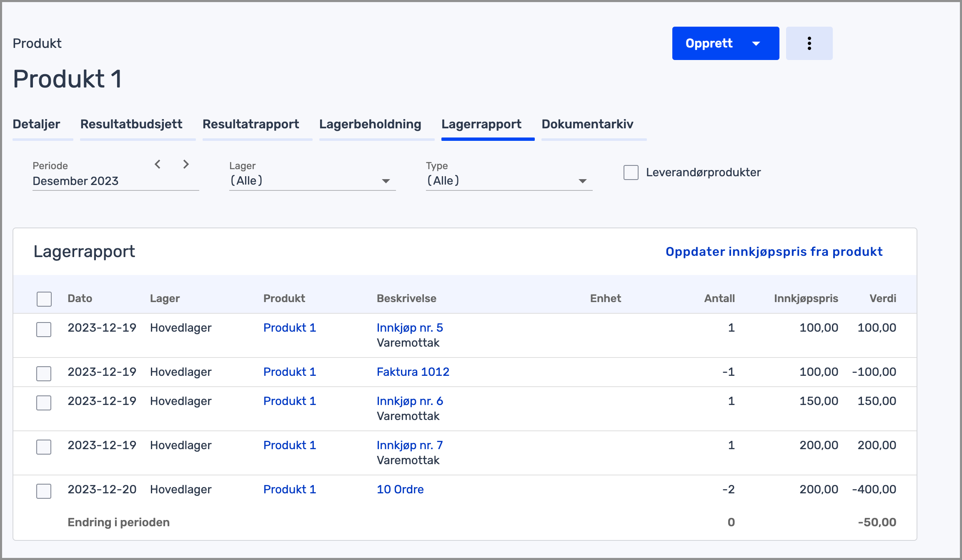962x560 pixels.
Task: Open Produkt 1 link in 10 Ordre row
Action: [x=290, y=490]
